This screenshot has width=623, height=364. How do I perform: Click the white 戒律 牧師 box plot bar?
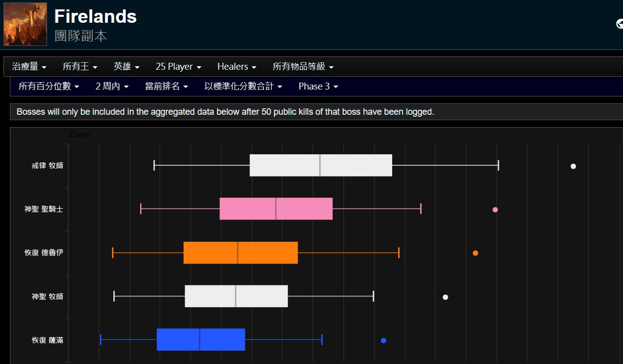pos(320,165)
